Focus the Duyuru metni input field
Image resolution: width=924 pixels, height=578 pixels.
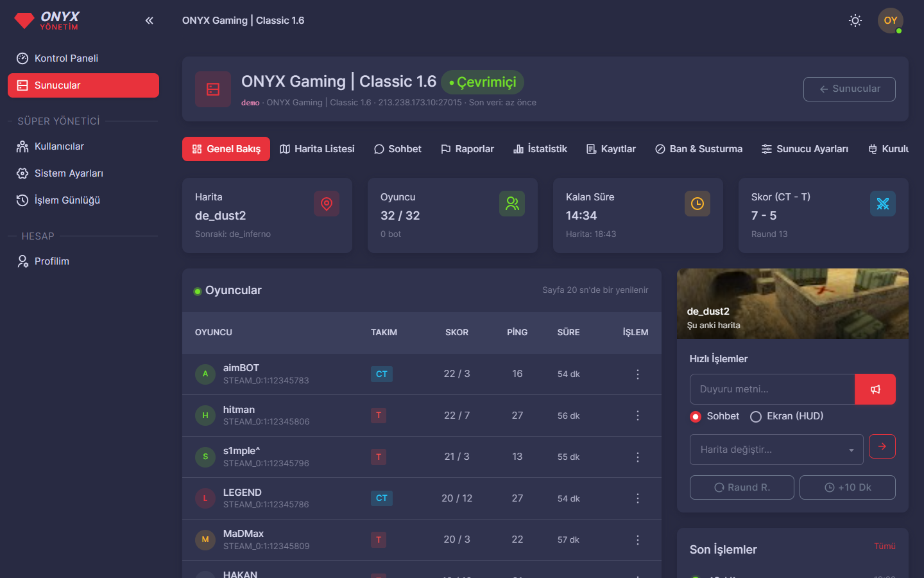point(773,389)
